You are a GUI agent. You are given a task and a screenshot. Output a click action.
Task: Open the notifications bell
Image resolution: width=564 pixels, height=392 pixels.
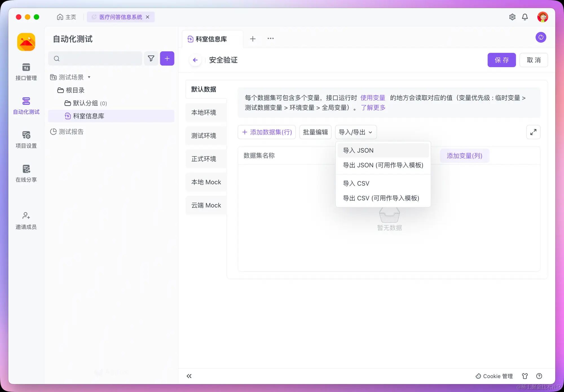[525, 17]
